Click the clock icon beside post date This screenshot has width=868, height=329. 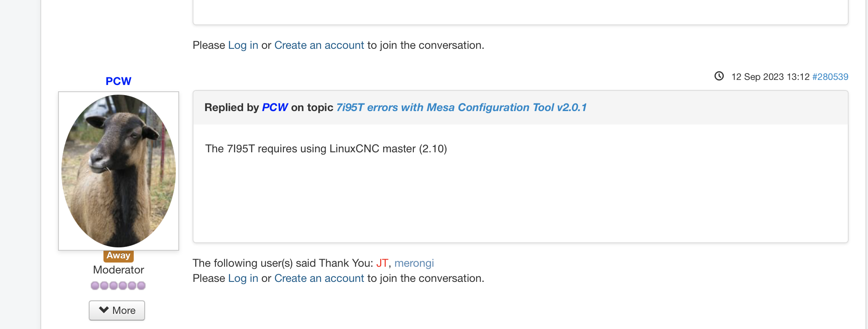click(719, 76)
